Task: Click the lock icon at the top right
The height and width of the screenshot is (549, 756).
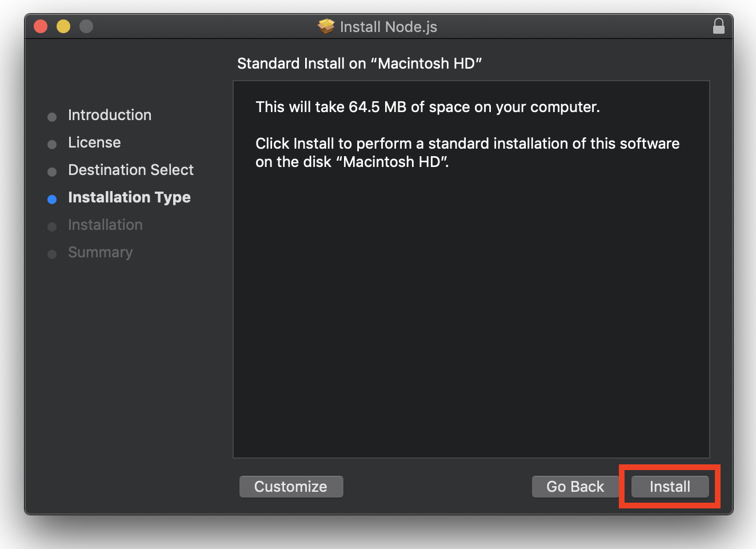Action: (x=718, y=26)
